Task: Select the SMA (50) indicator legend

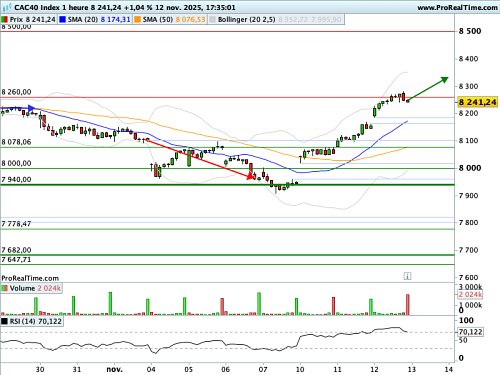Action: (170, 20)
